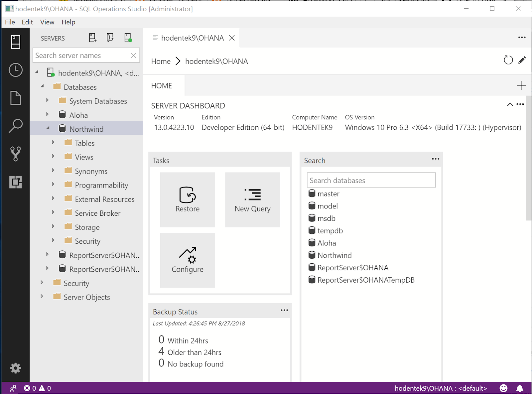Open the New Query task

click(252, 199)
